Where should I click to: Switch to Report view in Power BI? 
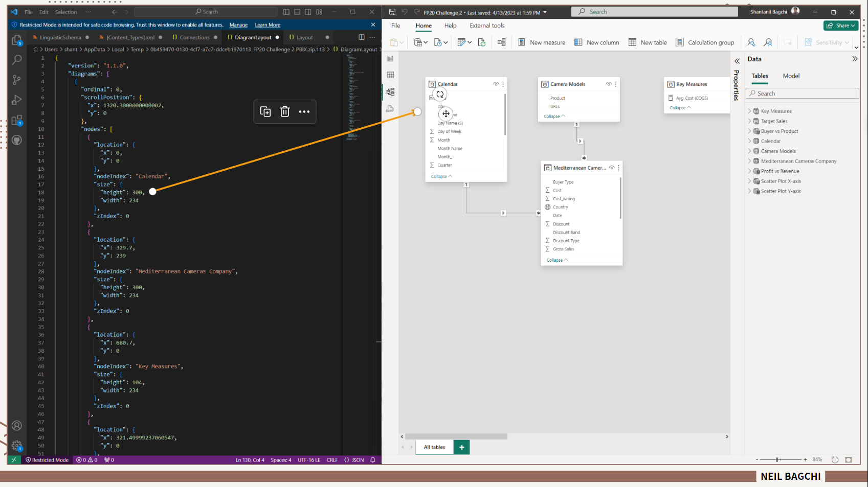[x=390, y=58]
